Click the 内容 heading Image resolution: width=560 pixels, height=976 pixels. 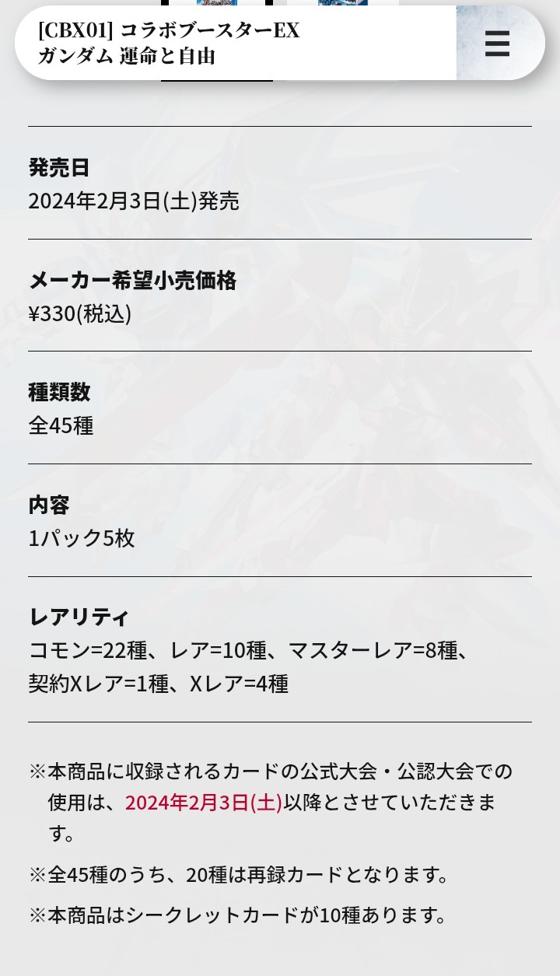[49, 505]
